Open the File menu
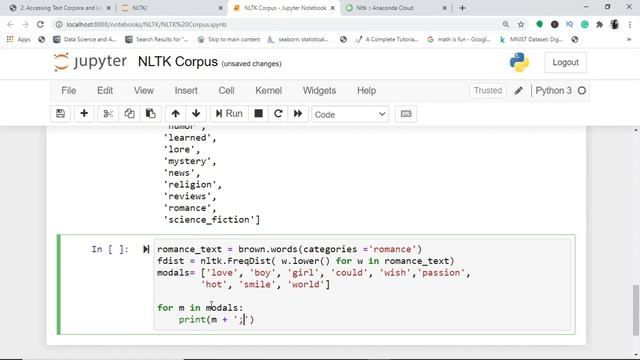The image size is (640, 360). tap(69, 91)
